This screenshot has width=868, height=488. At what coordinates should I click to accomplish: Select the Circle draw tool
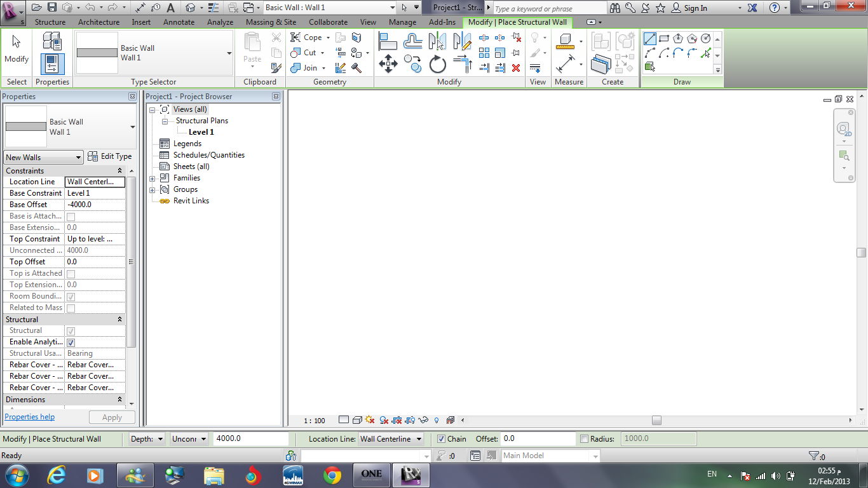(706, 39)
